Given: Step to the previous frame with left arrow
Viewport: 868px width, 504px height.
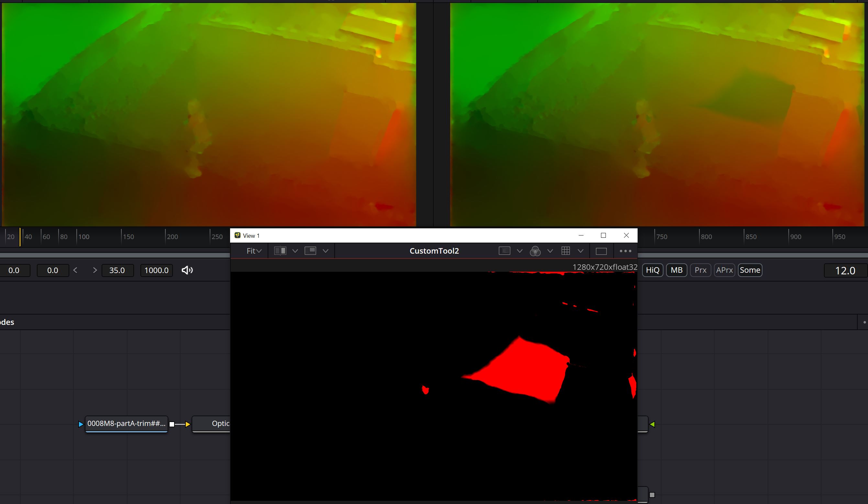Looking at the screenshot, I should pyautogui.click(x=75, y=270).
